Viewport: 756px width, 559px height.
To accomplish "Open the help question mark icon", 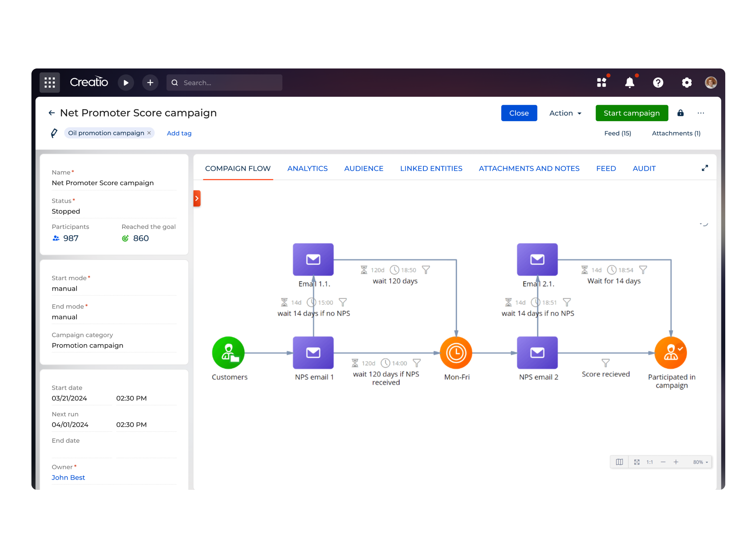I will [658, 83].
